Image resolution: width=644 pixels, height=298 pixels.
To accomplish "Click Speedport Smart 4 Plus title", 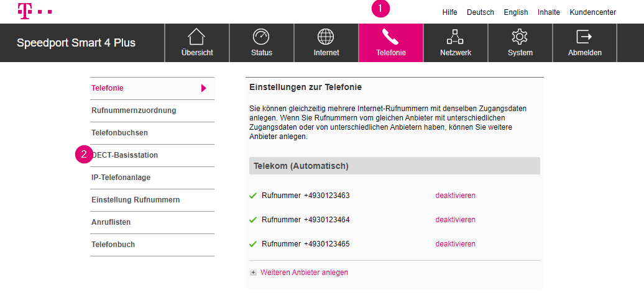I will pyautogui.click(x=76, y=43).
